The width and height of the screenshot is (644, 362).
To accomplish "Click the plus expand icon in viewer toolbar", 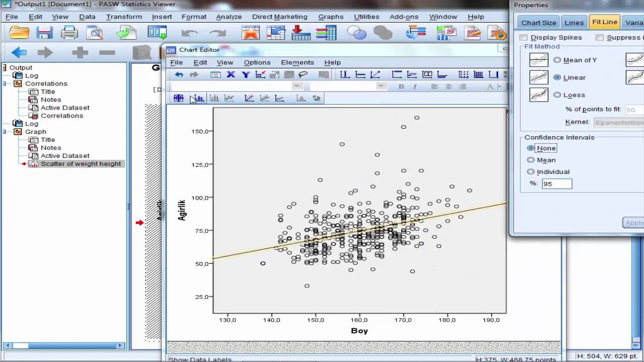I will 80,52.
